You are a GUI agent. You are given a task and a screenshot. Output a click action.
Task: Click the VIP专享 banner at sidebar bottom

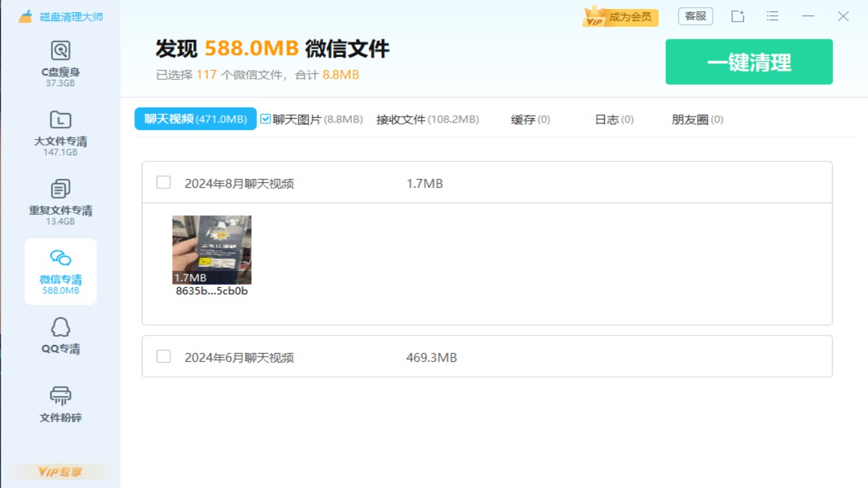tap(60, 472)
